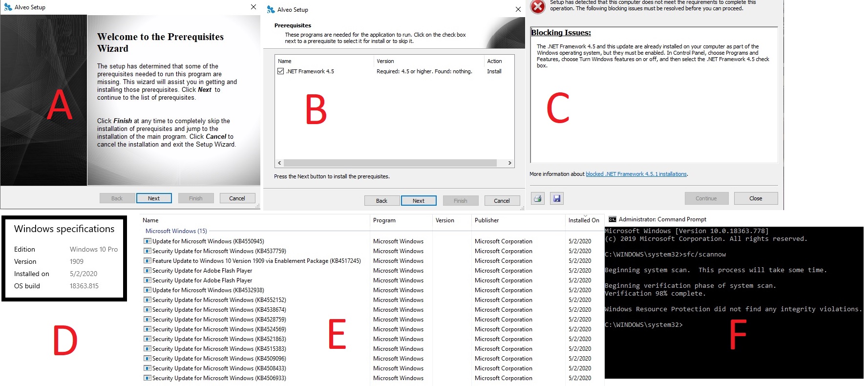The image size is (868, 386).
Task: Close the Blocking Issues dialog with Close button
Action: (756, 198)
